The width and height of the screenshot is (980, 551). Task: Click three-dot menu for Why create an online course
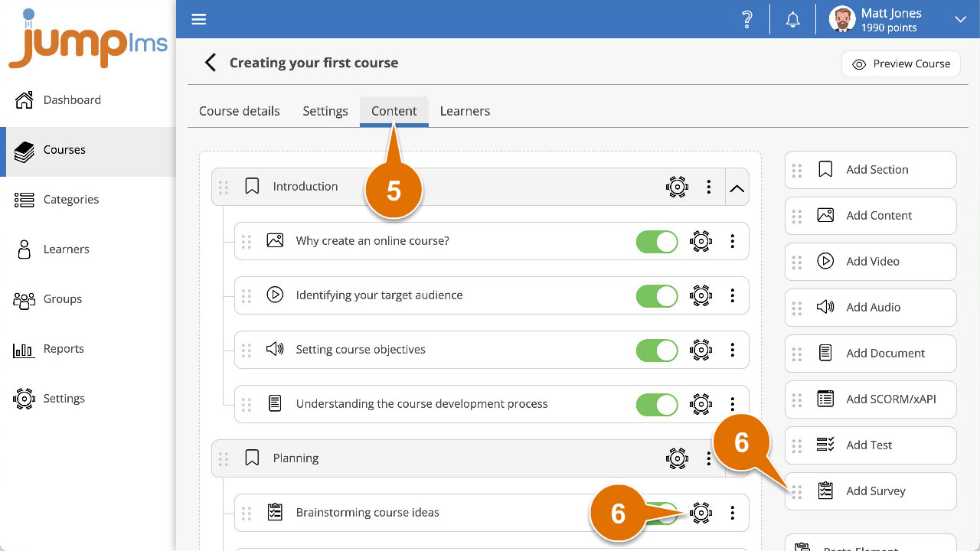click(x=733, y=241)
